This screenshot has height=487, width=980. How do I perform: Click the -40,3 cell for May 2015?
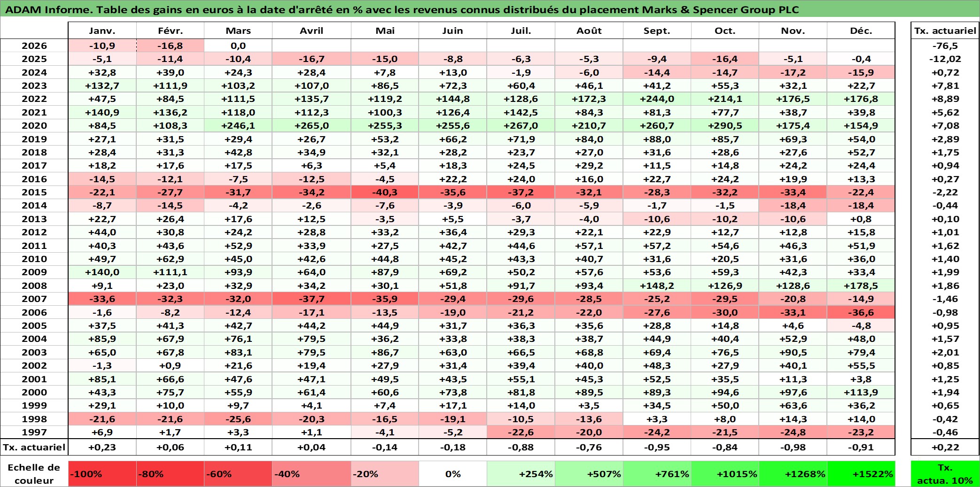385,192
